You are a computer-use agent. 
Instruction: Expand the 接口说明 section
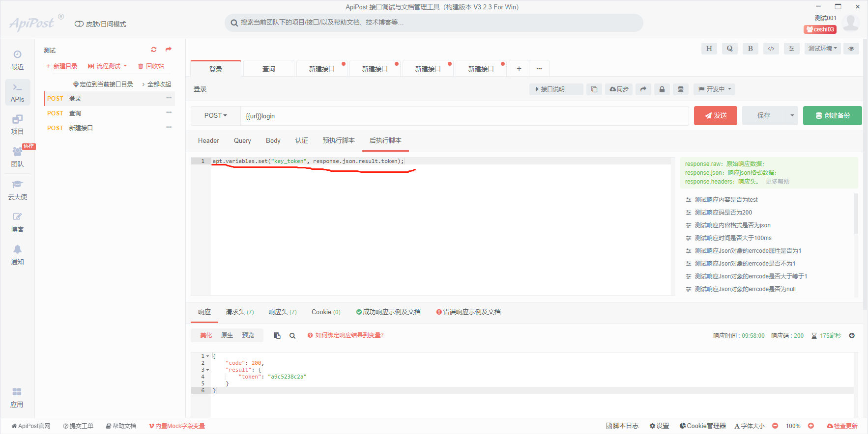pos(556,89)
